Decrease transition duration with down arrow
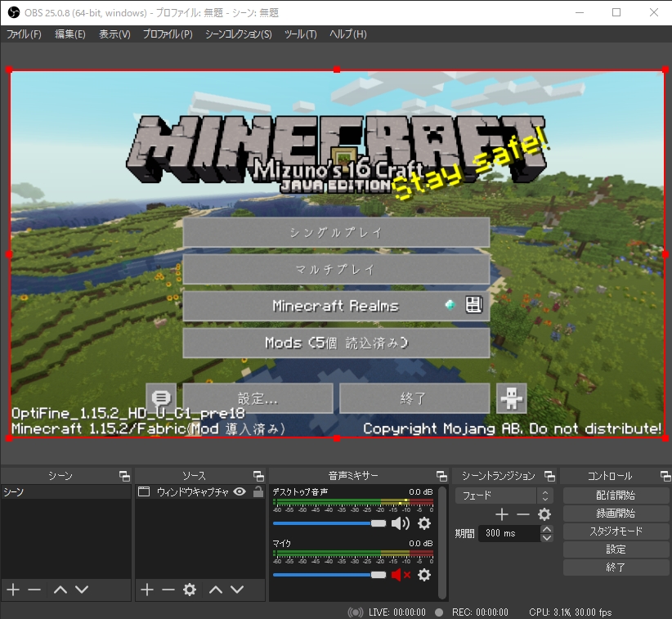Image resolution: width=672 pixels, height=619 pixels. (x=546, y=537)
